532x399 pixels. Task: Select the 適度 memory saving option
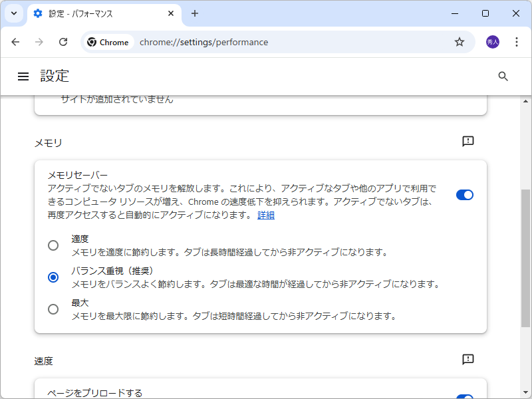[53, 245]
